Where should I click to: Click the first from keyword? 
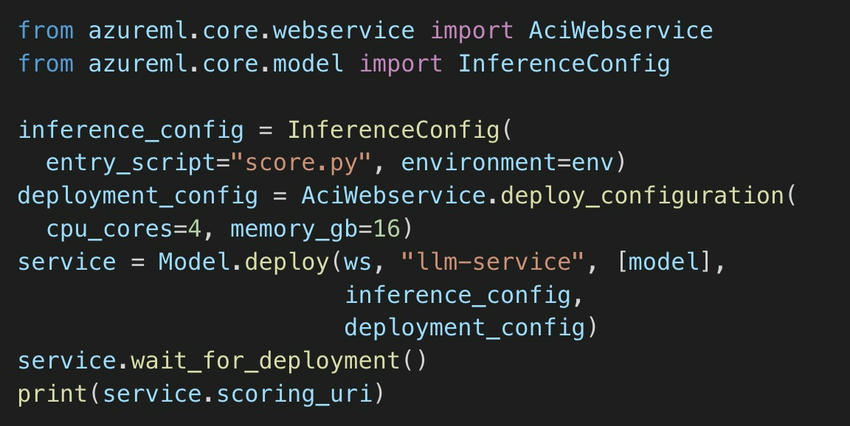pos(46,30)
